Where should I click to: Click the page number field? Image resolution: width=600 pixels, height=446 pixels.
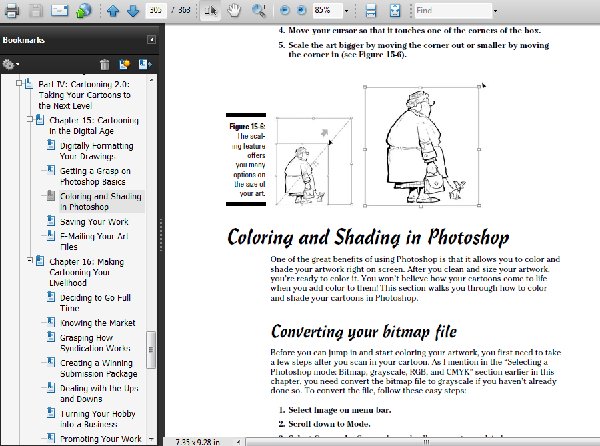click(x=156, y=10)
